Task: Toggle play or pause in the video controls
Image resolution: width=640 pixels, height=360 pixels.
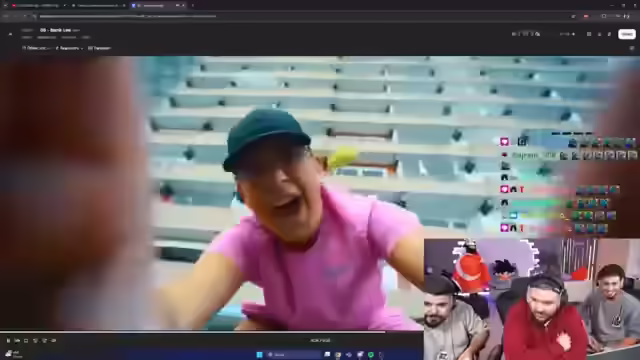Action: (x=8, y=340)
